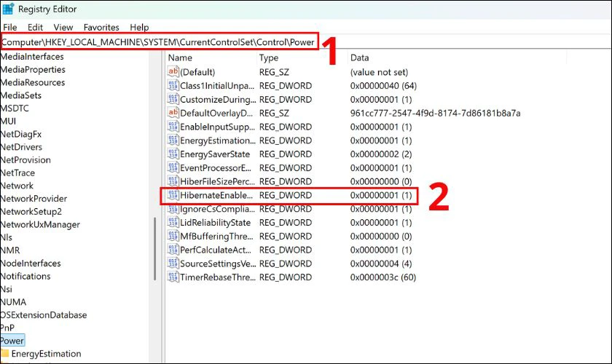Select the IgnoreCsComplia... DWORD icon
This screenshot has height=364, width=612.
[173, 208]
